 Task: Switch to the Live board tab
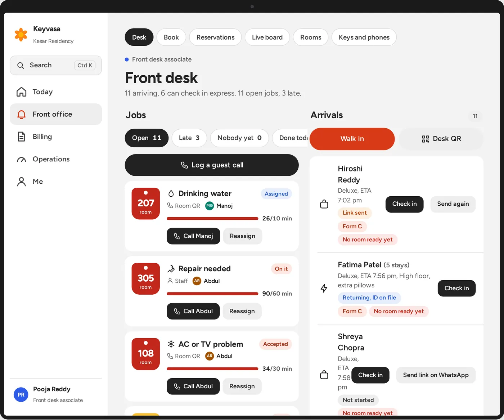(x=267, y=37)
